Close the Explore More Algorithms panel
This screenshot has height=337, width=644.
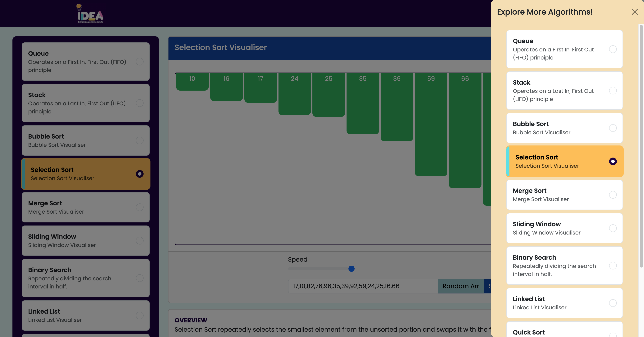[634, 12]
